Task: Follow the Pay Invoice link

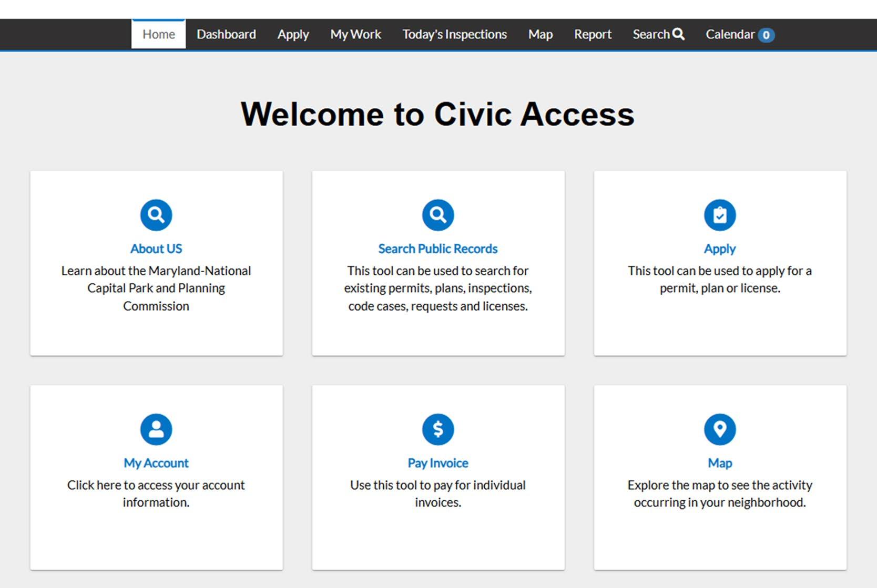Action: click(438, 463)
